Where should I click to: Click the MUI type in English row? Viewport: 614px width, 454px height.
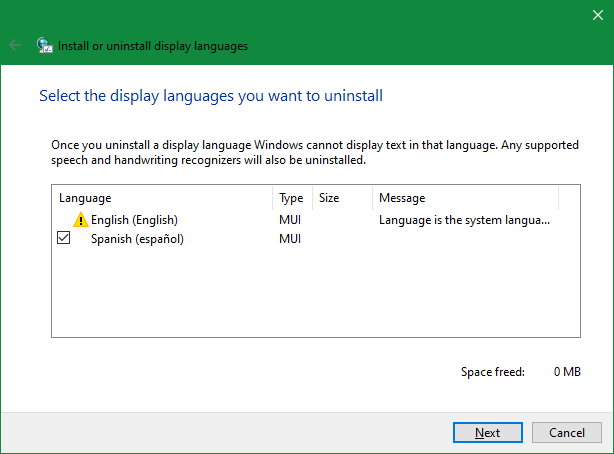290,220
